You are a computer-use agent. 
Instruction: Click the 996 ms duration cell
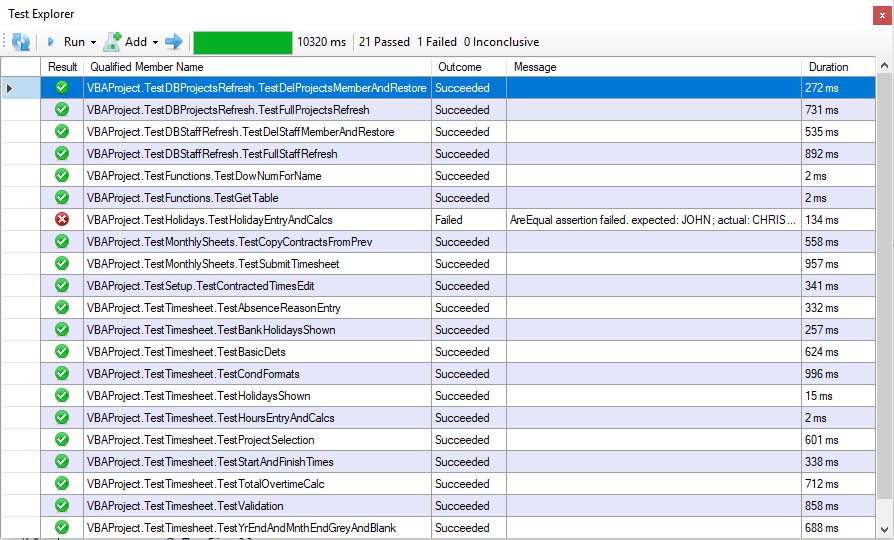(x=838, y=374)
